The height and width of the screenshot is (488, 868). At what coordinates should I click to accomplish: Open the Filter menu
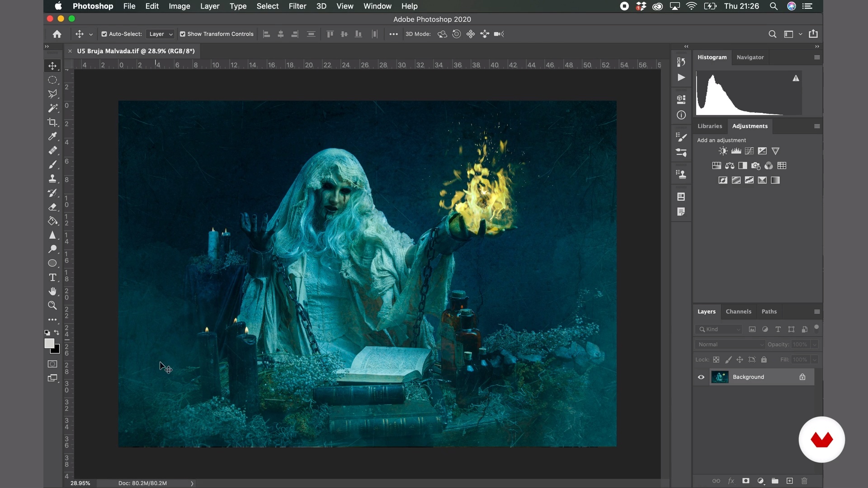pyautogui.click(x=297, y=6)
